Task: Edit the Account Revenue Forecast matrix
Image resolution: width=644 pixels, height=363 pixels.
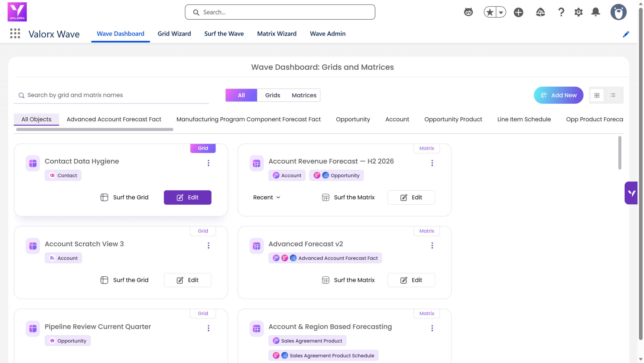Action: tap(411, 197)
